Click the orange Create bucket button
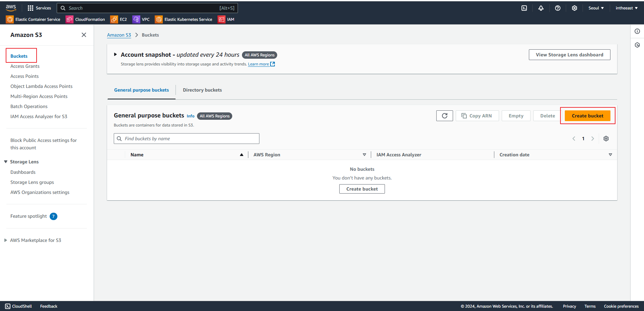This screenshot has height=311, width=644. [x=588, y=116]
